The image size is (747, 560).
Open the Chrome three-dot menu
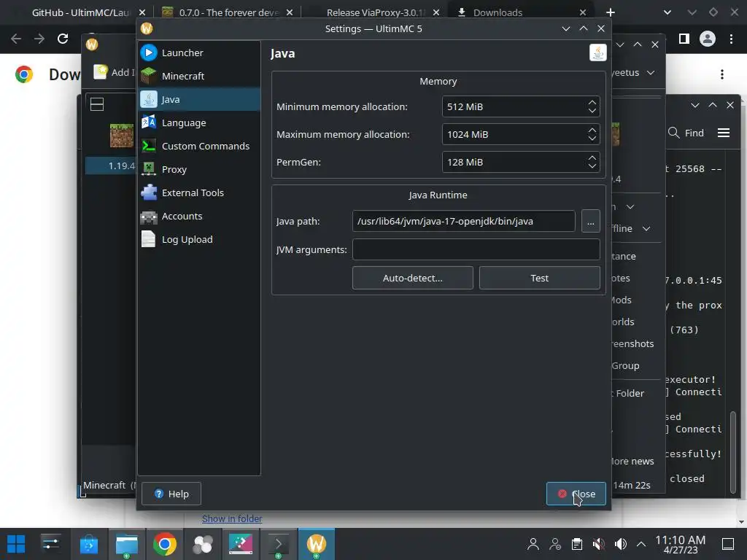731,39
